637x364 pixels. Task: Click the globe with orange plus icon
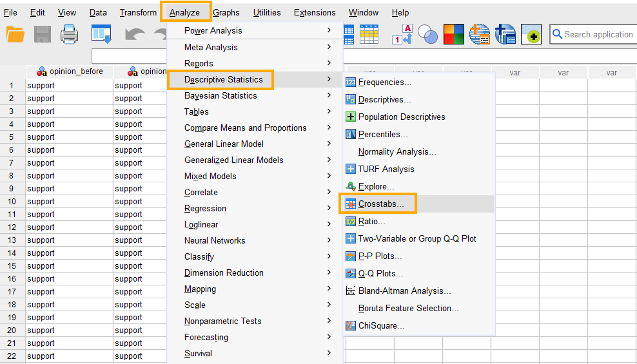tap(480, 34)
